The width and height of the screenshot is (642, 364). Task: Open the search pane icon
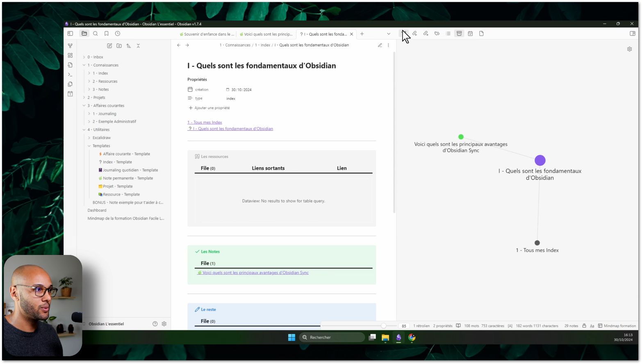[96, 34]
